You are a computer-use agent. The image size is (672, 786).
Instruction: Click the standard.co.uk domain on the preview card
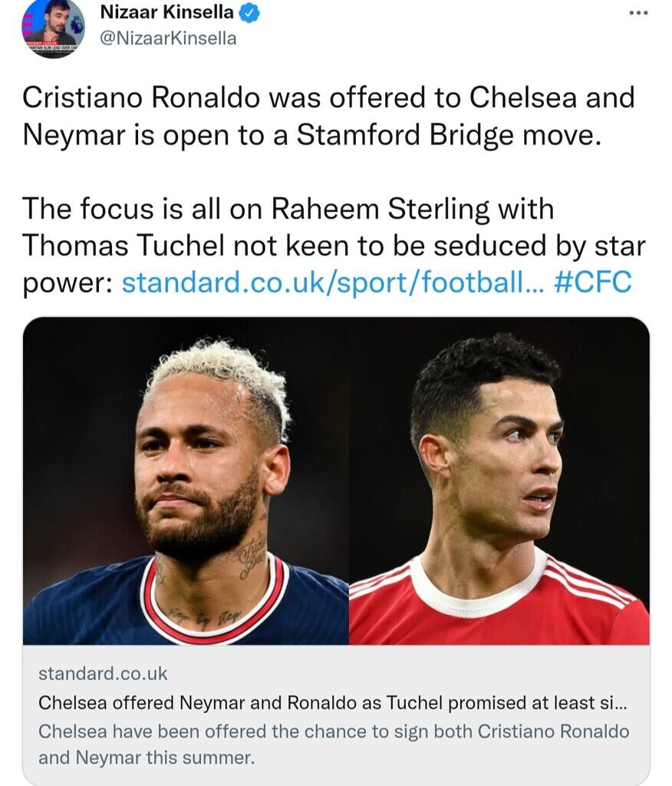point(102,674)
